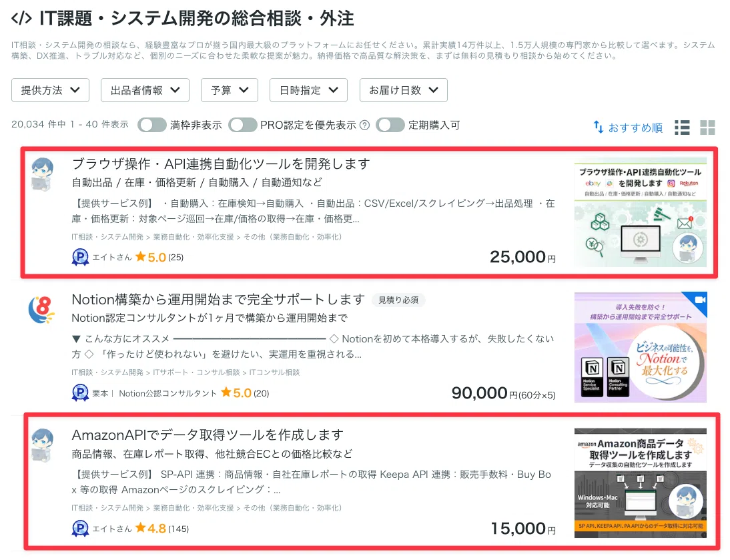This screenshot has width=730, height=560.
Task: Click rating 5.0 (20) on Notion listing
Action: pos(245,393)
